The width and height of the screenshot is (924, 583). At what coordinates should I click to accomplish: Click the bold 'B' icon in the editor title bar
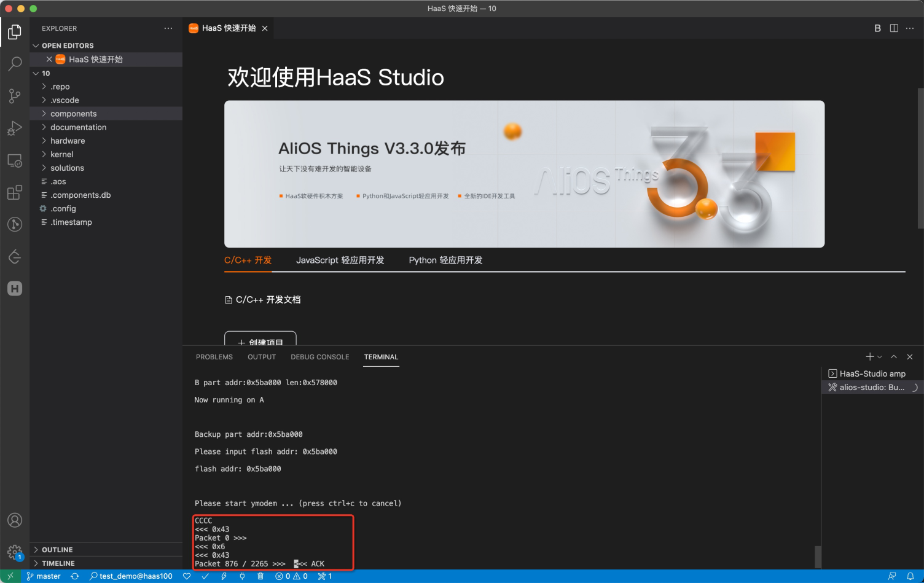(x=877, y=28)
